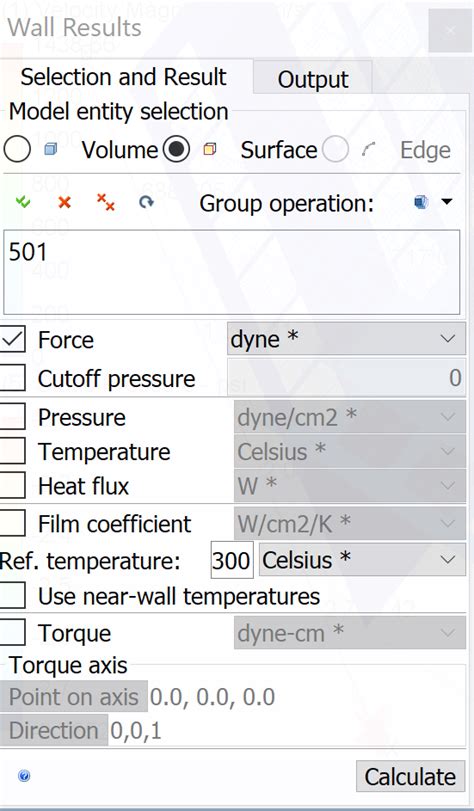
Task: Click the Model entity selection heading
Action: point(118,112)
